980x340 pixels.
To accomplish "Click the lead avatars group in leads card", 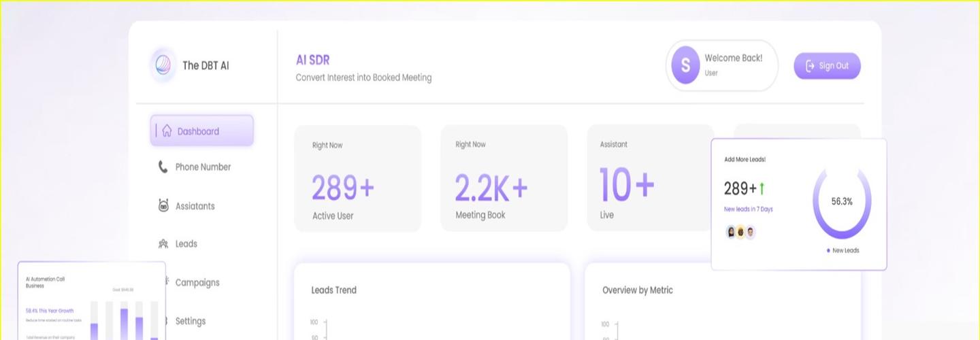I will click(x=740, y=233).
